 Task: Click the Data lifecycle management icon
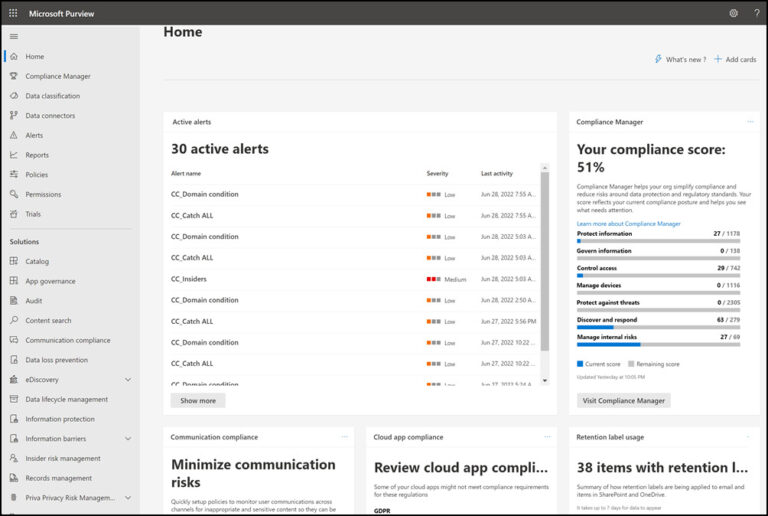pos(14,399)
